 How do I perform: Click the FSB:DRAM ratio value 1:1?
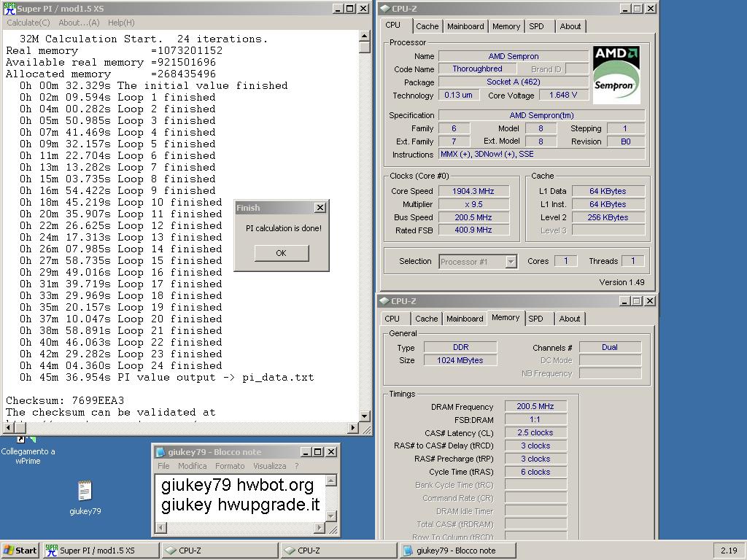pos(535,419)
